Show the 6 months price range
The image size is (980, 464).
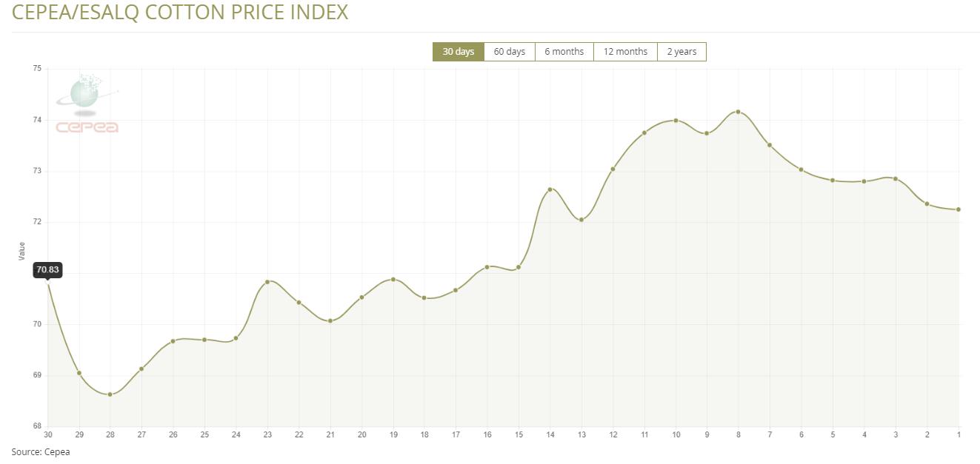coord(564,52)
